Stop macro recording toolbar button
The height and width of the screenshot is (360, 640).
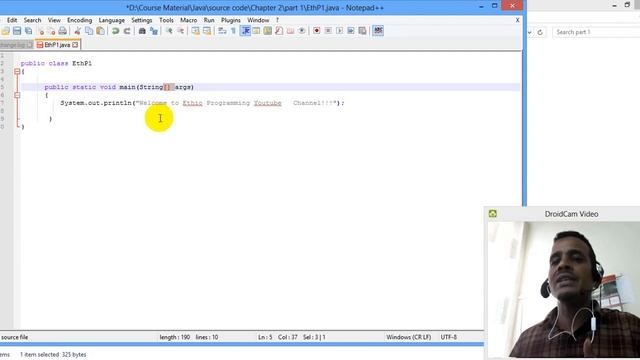coord(328,31)
